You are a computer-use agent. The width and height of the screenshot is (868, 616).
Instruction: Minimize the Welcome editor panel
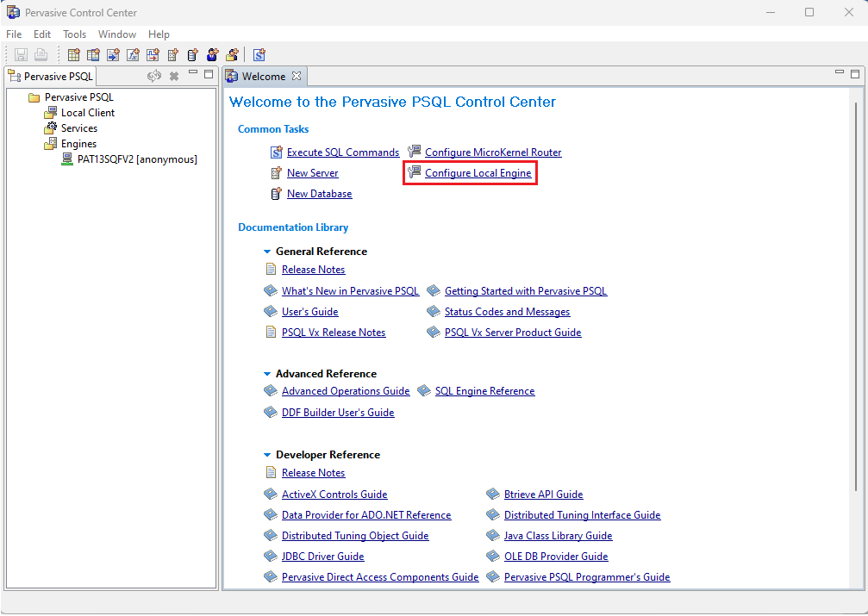[840, 72]
